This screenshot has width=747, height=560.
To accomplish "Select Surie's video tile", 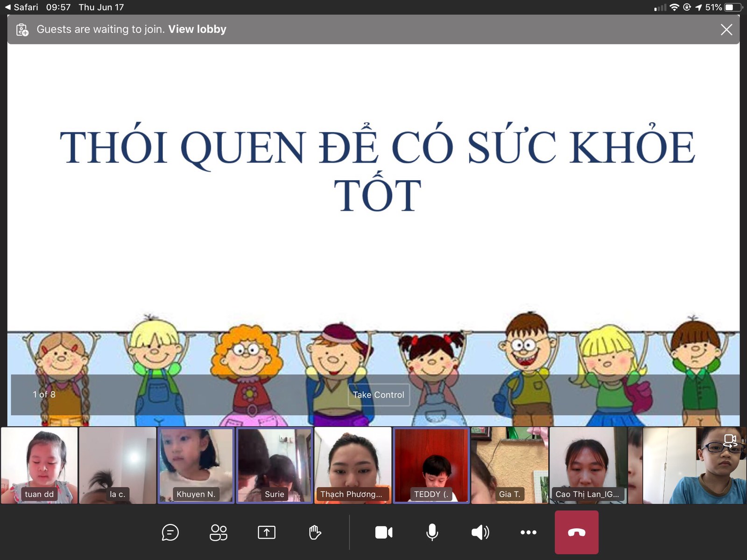I will pyautogui.click(x=275, y=465).
